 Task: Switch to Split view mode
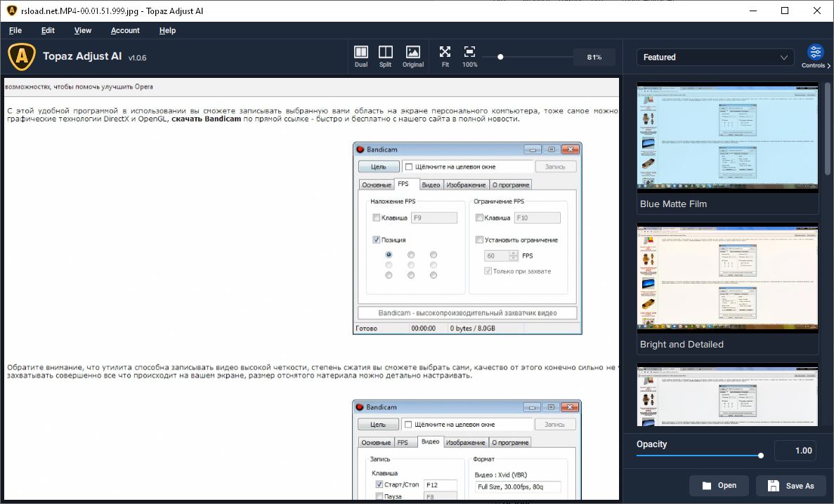tap(385, 56)
